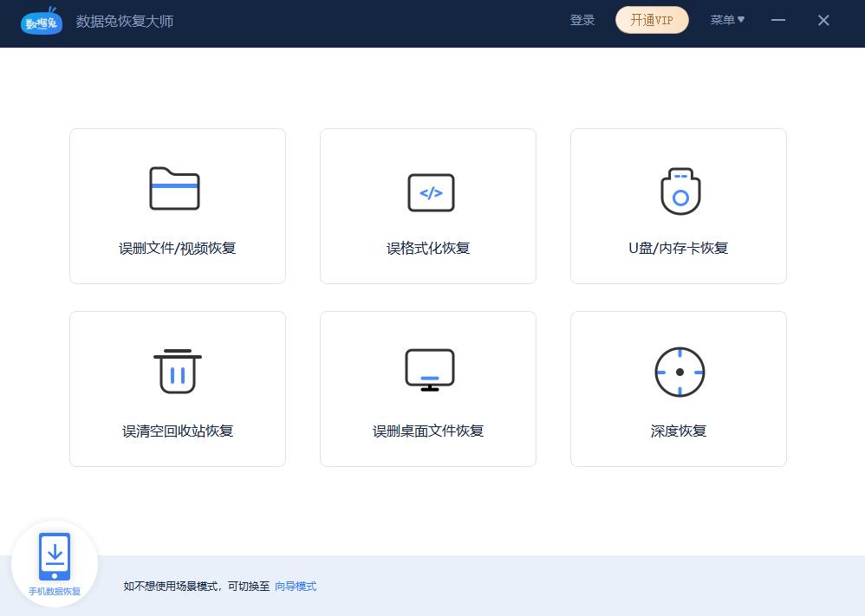Click the 登录 login link

pos(582,20)
